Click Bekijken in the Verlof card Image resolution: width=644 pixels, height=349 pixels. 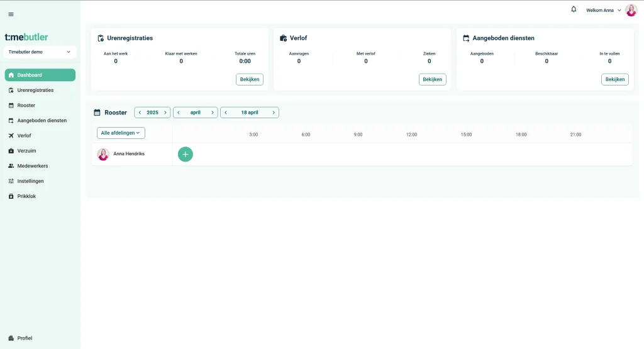click(433, 79)
